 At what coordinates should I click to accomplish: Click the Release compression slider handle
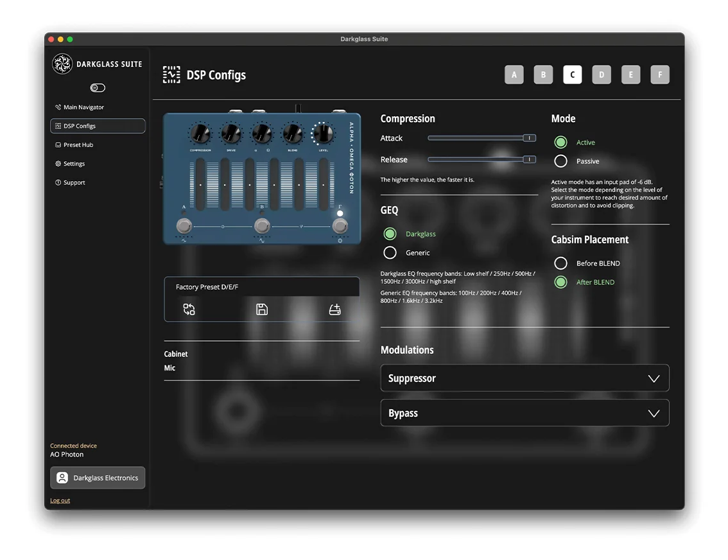click(529, 159)
